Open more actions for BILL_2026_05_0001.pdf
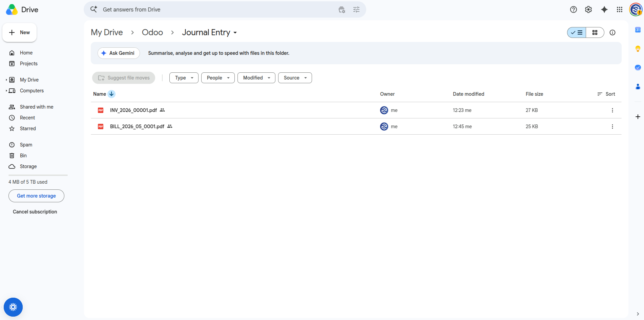Image resolution: width=644 pixels, height=320 pixels. coord(612,127)
